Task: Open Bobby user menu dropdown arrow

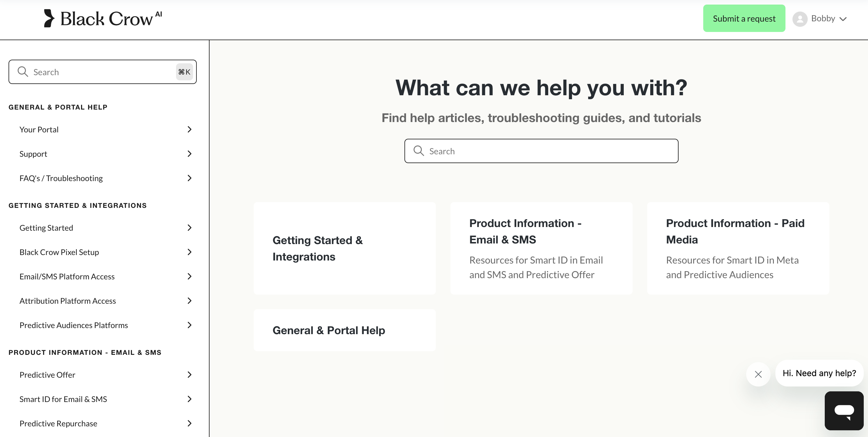Action: (843, 19)
